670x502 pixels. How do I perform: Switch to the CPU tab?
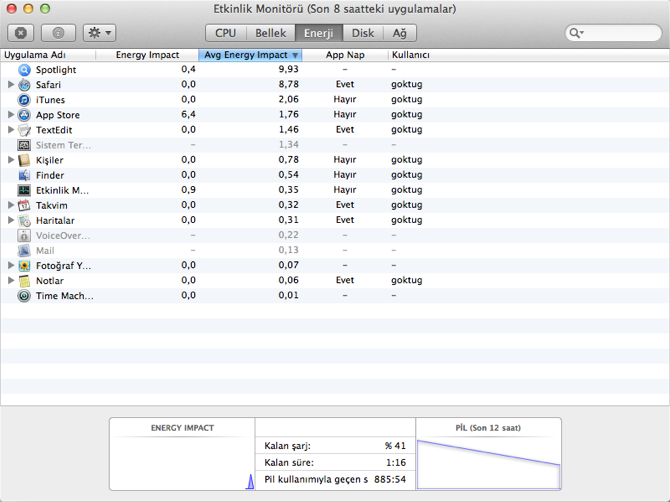[225, 33]
